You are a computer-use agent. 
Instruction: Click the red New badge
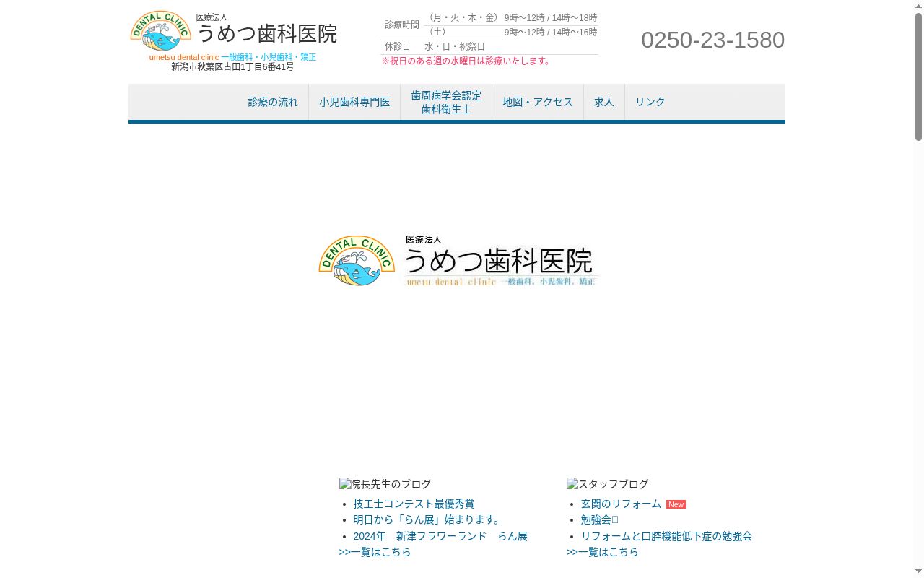(676, 504)
